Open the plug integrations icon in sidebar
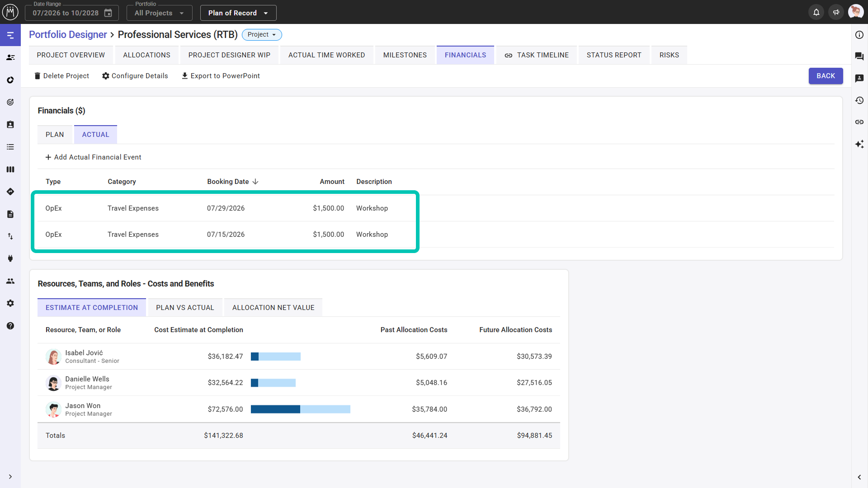The width and height of the screenshot is (868, 488). (x=10, y=258)
